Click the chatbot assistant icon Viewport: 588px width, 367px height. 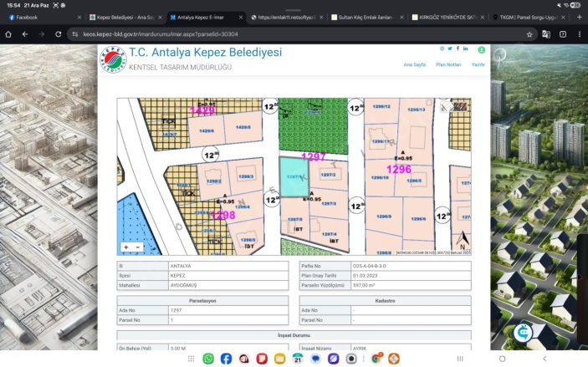524,332
